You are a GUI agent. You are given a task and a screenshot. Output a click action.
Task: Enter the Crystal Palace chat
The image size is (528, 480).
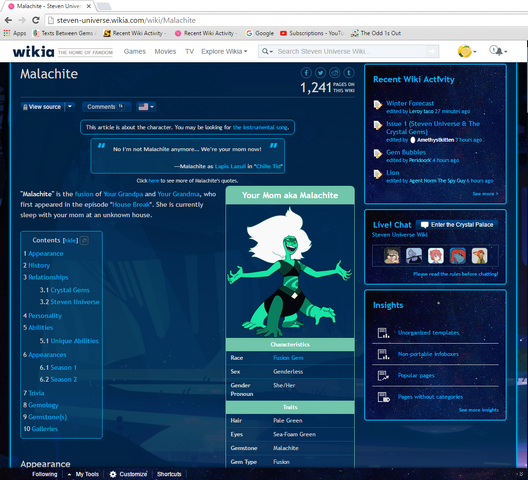click(457, 225)
